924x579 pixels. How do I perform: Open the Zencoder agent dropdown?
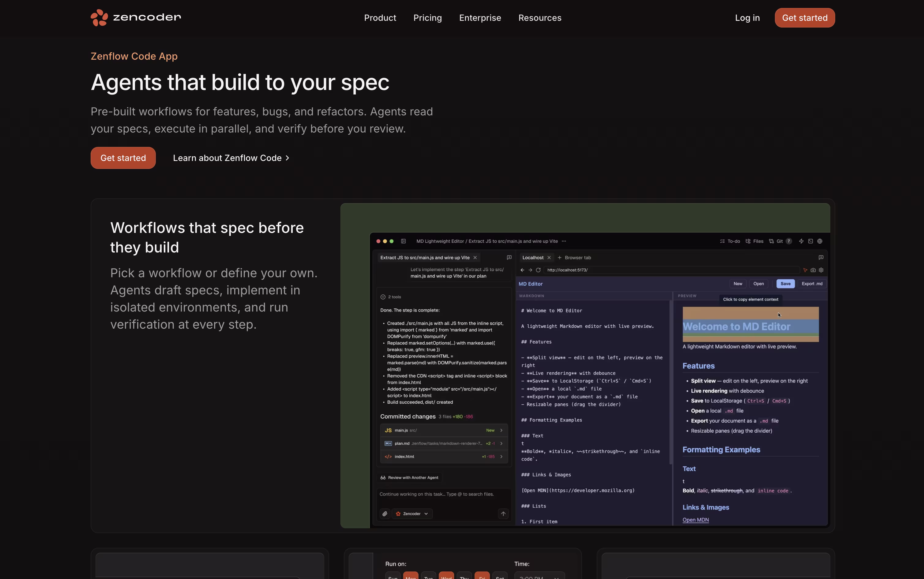[412, 514]
